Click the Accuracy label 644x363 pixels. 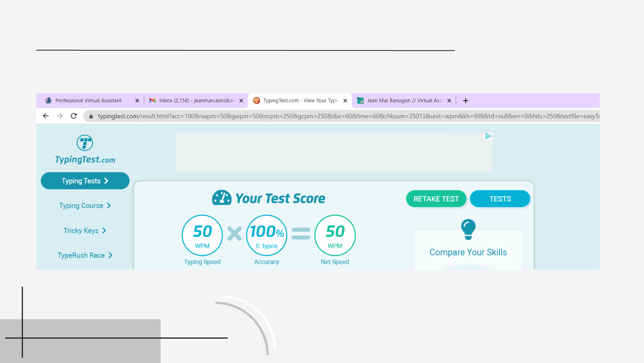[267, 262]
